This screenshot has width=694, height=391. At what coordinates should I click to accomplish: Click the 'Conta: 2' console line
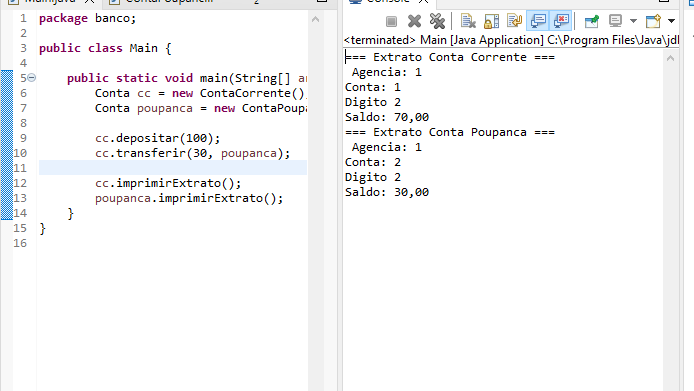(x=373, y=162)
